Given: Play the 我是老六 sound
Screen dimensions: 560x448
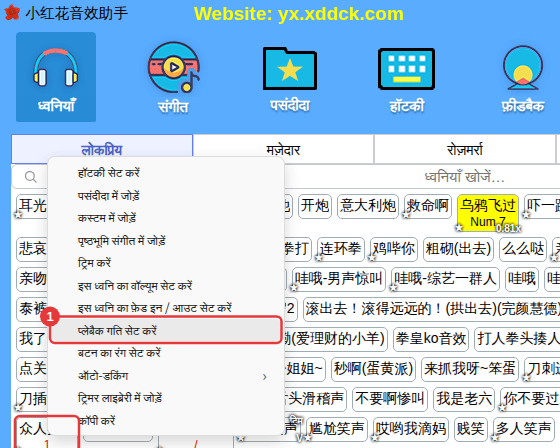Looking at the screenshot, I should 464,398.
